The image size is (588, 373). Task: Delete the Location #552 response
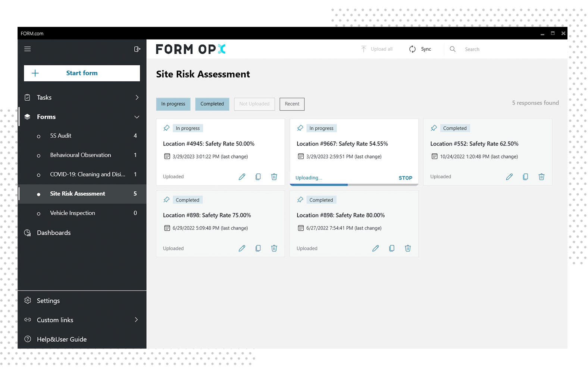tap(541, 177)
